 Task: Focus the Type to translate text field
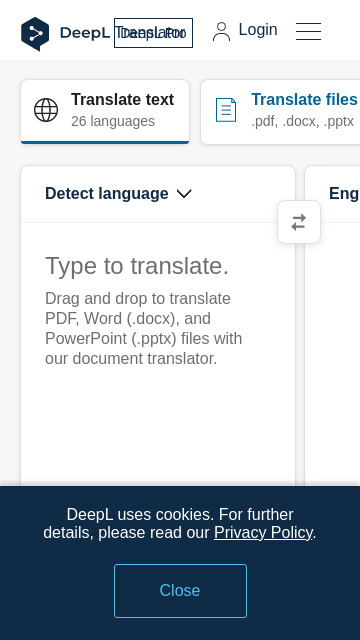[158, 351]
